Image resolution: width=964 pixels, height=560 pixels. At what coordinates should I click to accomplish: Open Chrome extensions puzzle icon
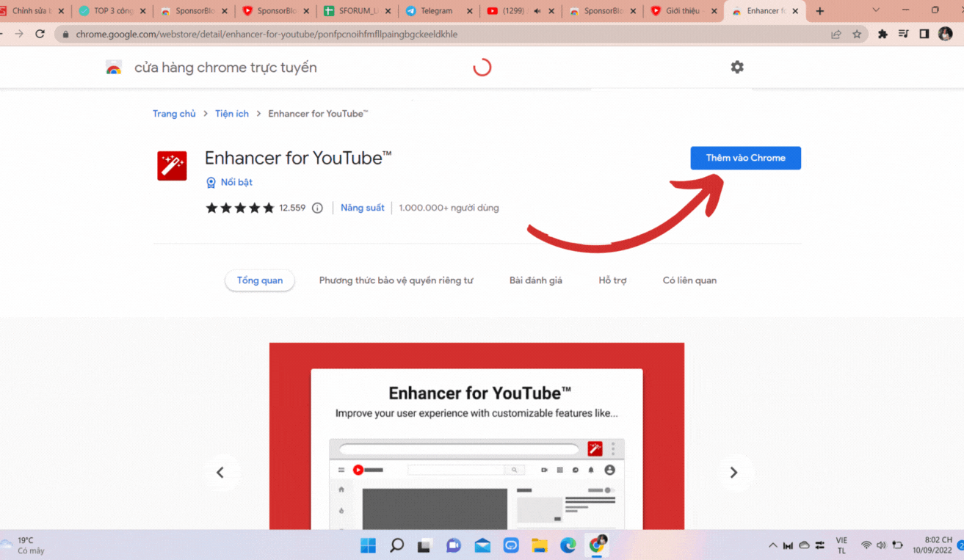point(883,34)
